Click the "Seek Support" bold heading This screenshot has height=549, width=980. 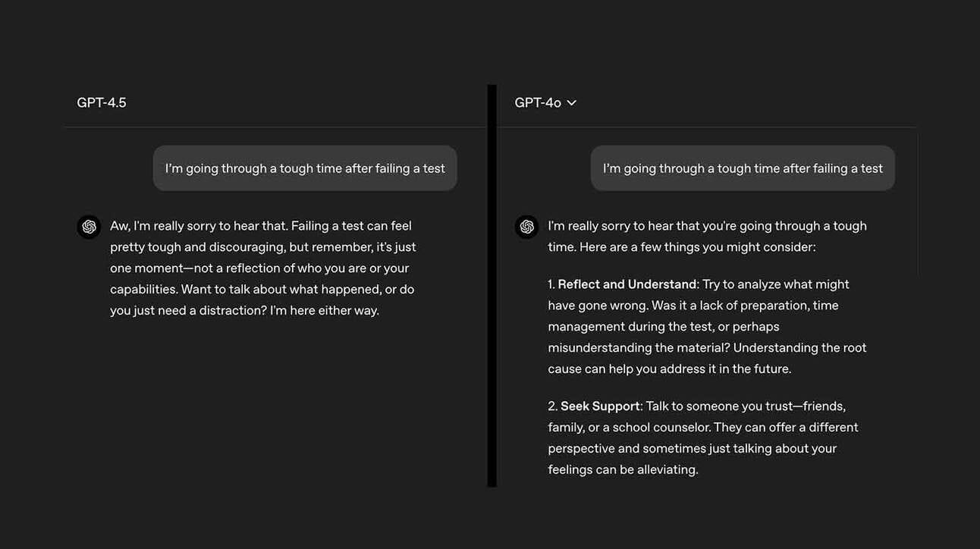(600, 406)
